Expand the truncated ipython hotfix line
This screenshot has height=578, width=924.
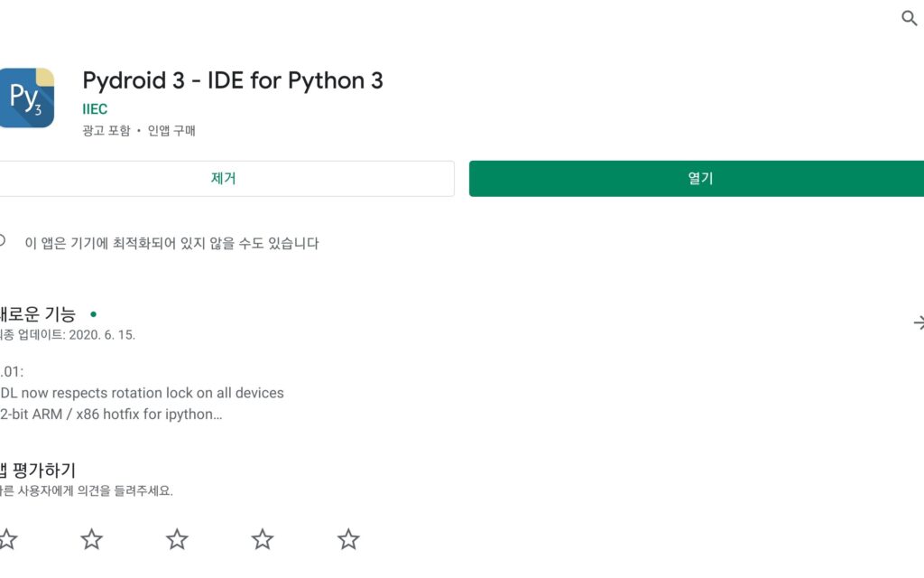pos(111,414)
